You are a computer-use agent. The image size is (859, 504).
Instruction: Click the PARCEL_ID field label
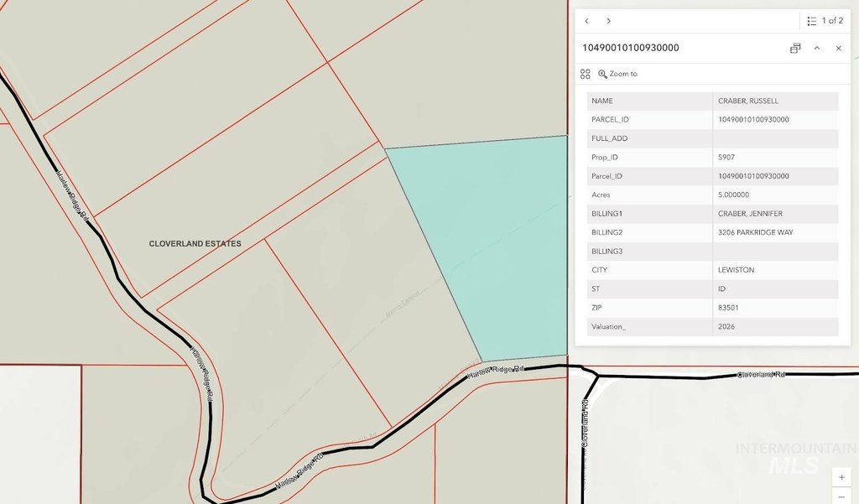610,119
